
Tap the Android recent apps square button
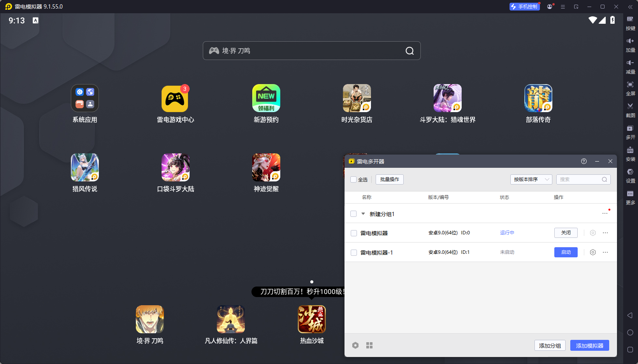630,350
